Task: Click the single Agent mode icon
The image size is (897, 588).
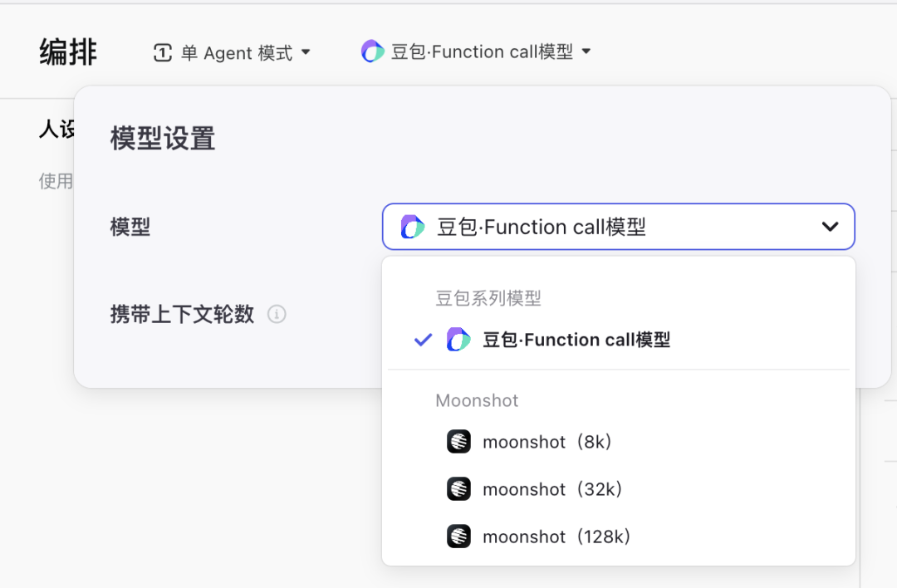Action: point(163,53)
